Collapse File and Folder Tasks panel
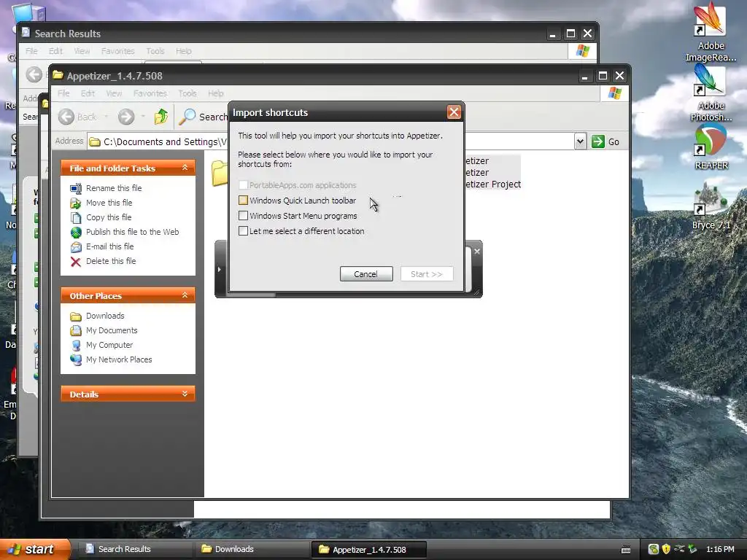This screenshot has height=560, width=747. click(x=185, y=168)
